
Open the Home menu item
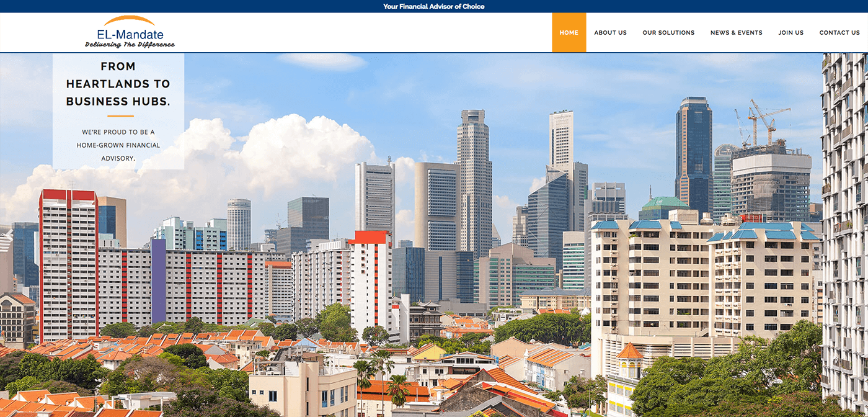tap(569, 33)
